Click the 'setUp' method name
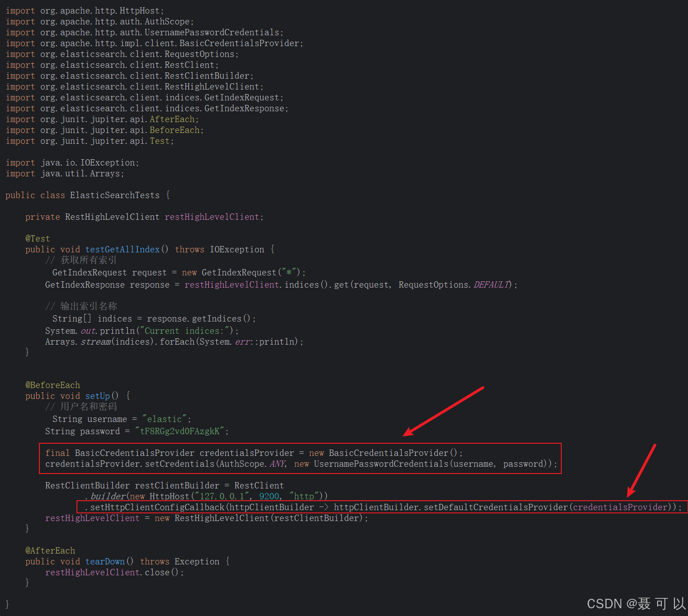The height and width of the screenshot is (616, 688). click(98, 396)
